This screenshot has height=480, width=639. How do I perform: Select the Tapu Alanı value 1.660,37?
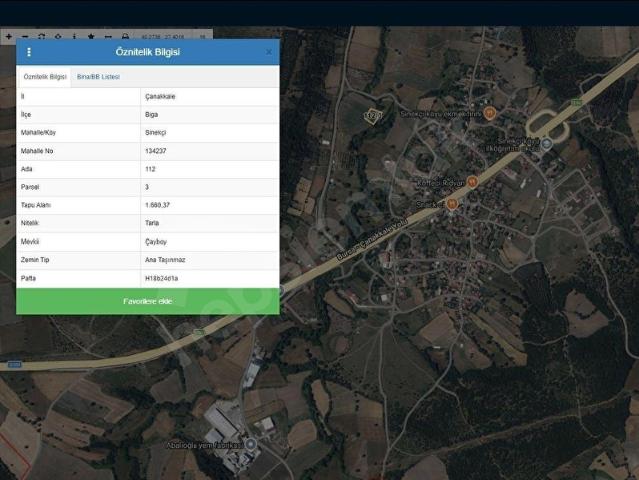pyautogui.click(x=157, y=205)
